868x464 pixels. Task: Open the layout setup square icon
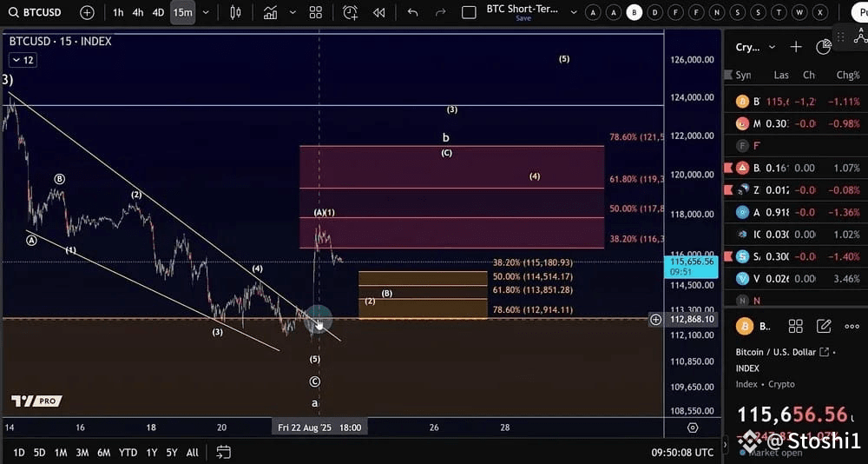469,12
